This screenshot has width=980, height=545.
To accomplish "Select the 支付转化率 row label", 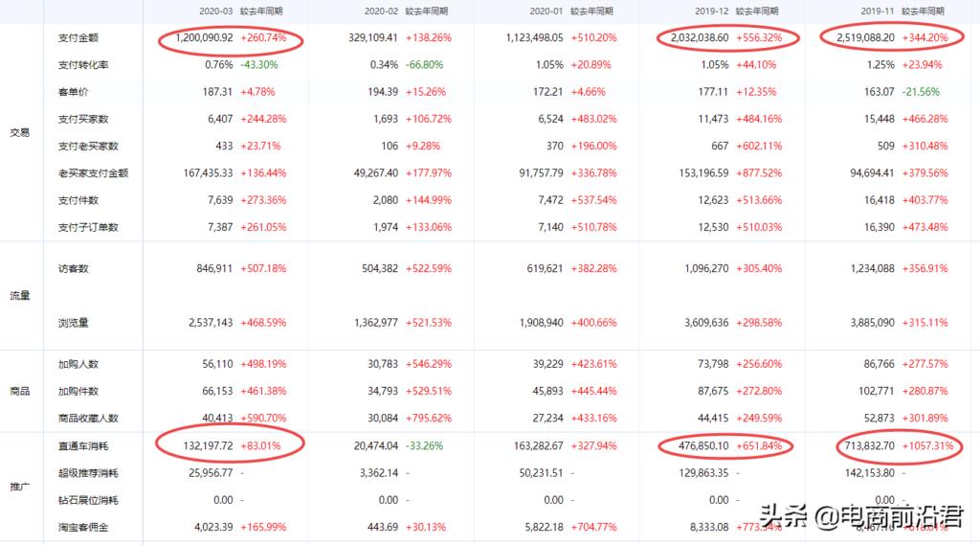I will [x=81, y=65].
